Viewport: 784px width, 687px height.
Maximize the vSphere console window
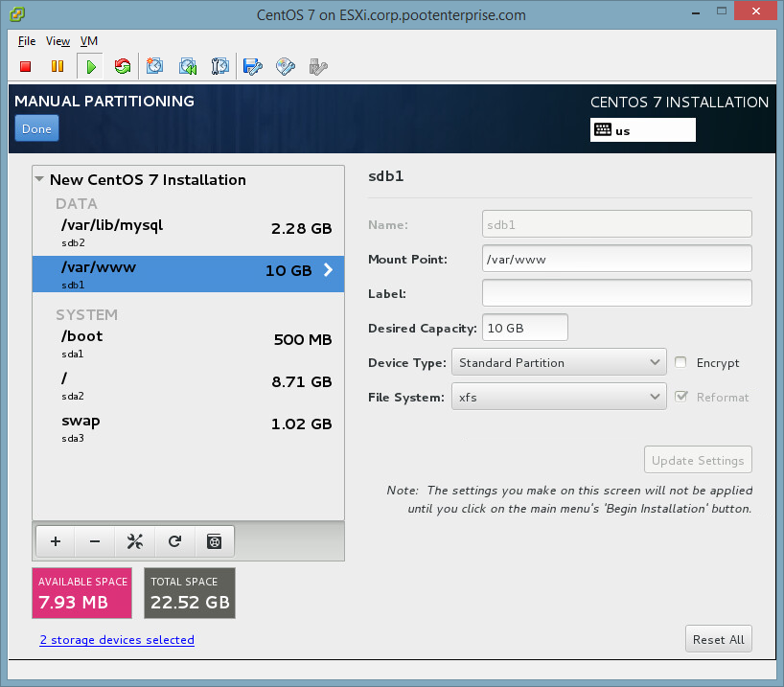point(721,11)
